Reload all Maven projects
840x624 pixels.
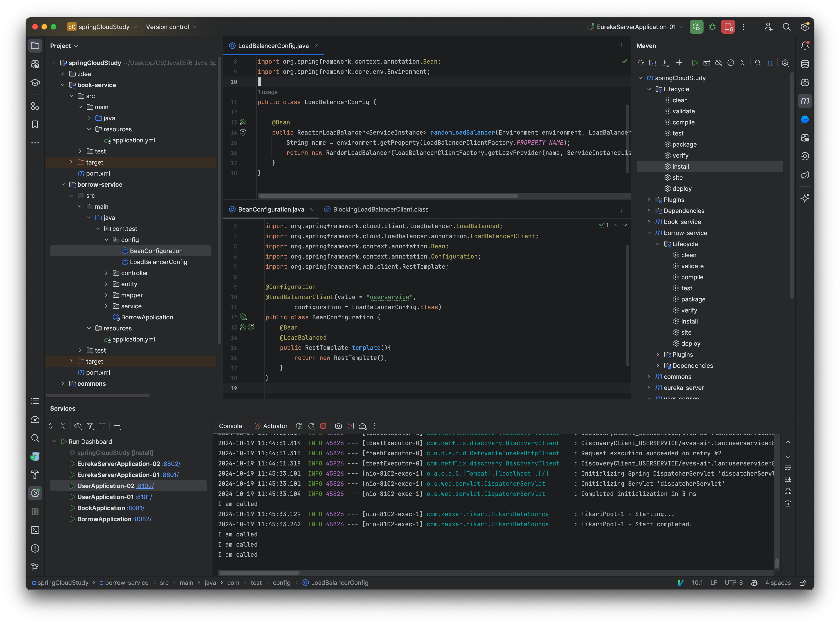coord(640,63)
